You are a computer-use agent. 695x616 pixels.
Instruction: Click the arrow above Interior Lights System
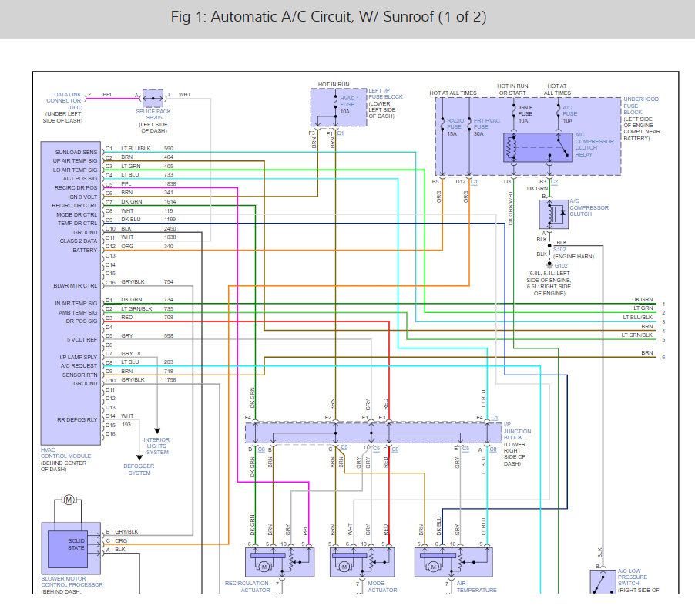pyautogui.click(x=157, y=431)
